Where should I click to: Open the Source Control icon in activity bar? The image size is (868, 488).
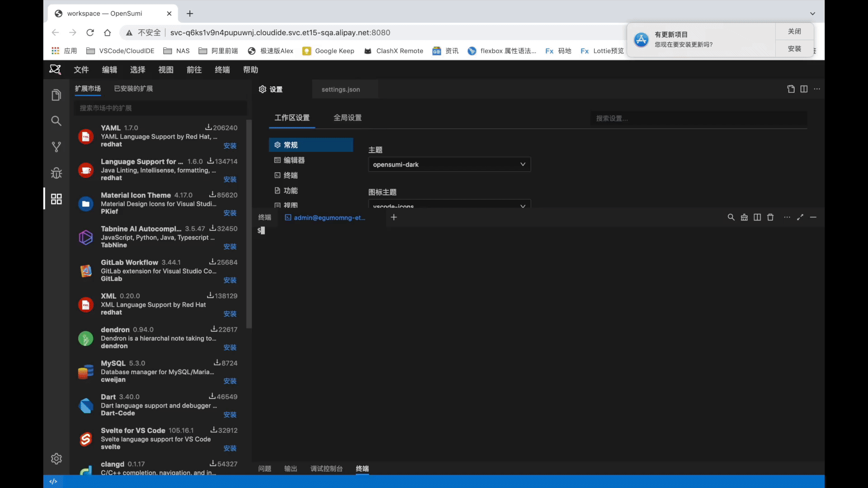(x=56, y=147)
